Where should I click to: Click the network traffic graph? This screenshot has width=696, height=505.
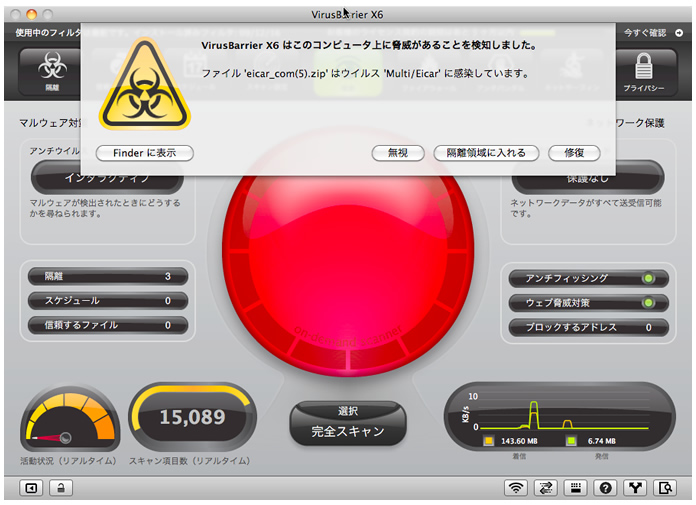click(560, 416)
